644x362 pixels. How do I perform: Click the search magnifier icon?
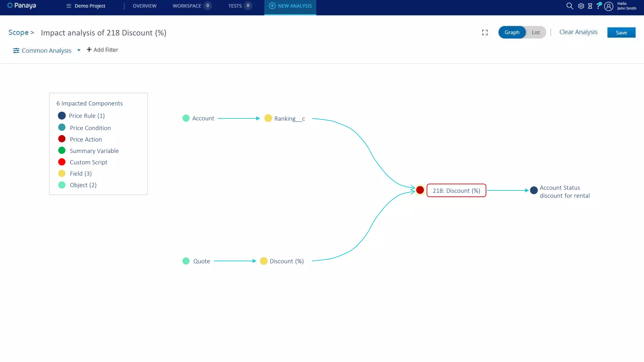pos(569,6)
